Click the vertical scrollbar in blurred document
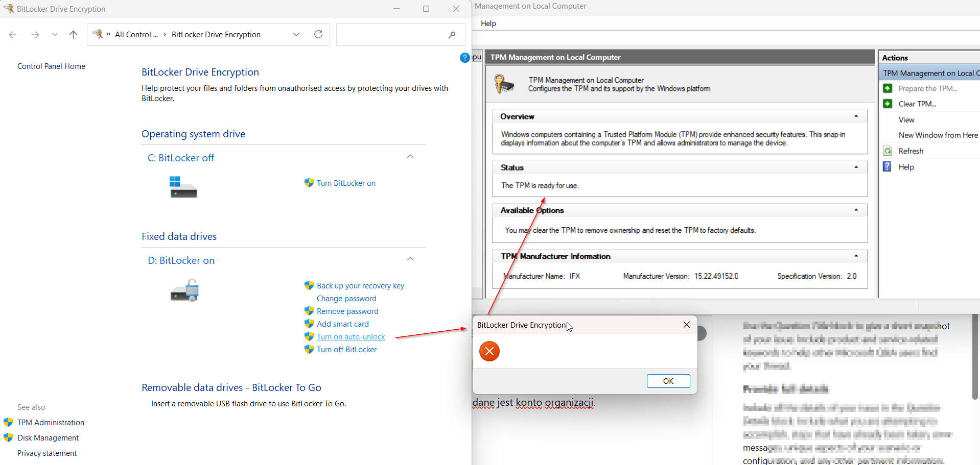980x465 pixels. (975, 357)
